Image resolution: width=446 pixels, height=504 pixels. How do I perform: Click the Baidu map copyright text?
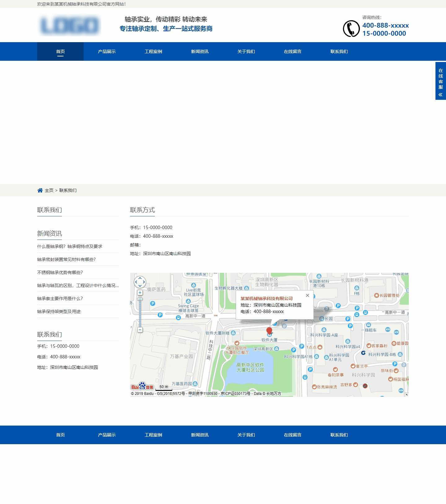206,394
